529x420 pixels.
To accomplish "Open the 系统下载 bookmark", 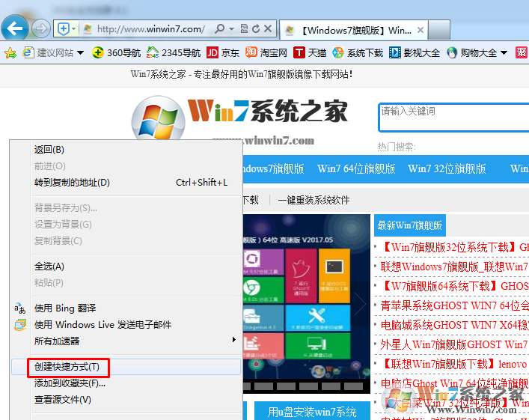I will (x=358, y=52).
